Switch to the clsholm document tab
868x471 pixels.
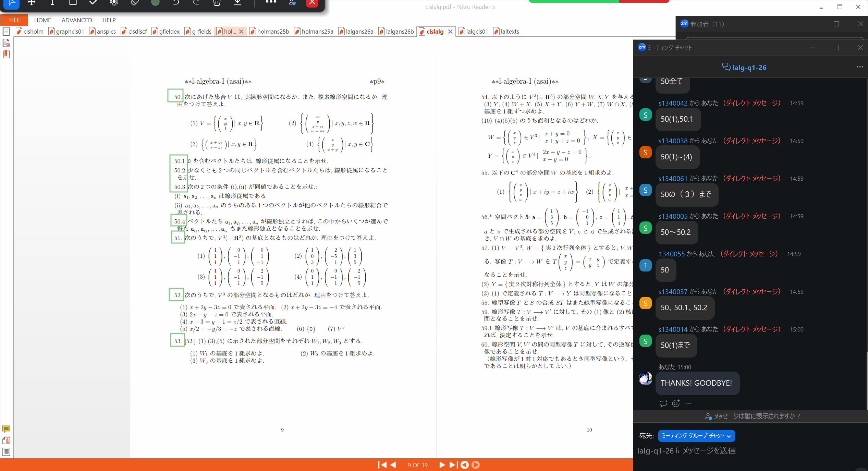30,32
